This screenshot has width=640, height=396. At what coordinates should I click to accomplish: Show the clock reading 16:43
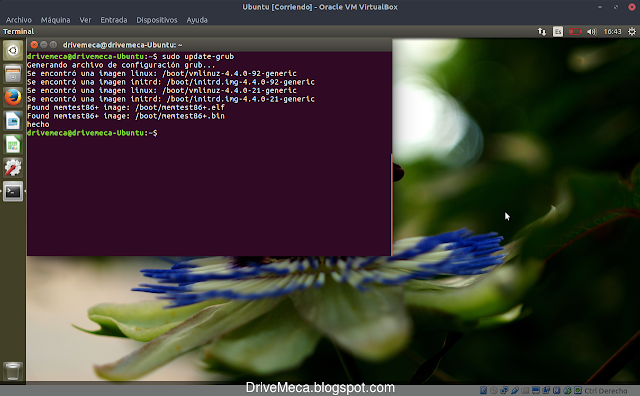[612, 31]
